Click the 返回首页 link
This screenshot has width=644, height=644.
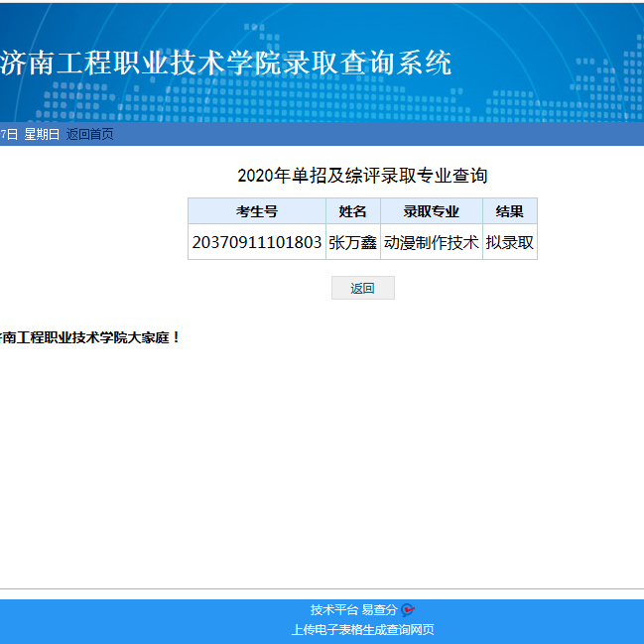[89, 134]
